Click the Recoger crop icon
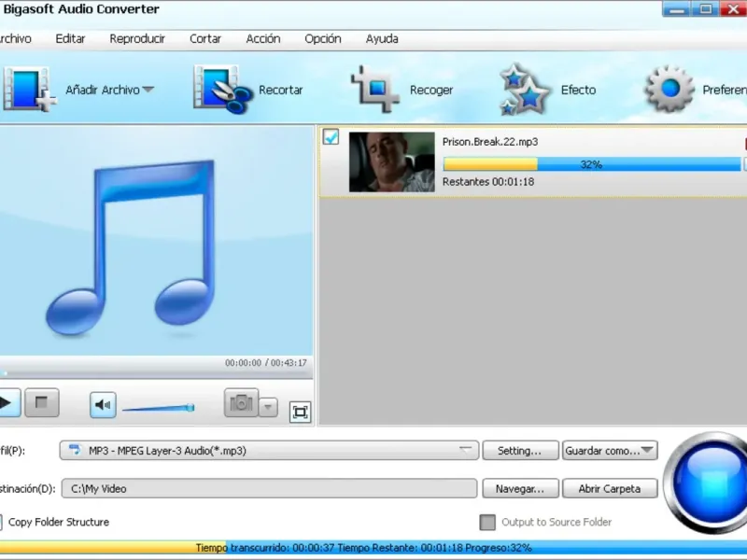The height and width of the screenshot is (560, 747). [x=375, y=89]
